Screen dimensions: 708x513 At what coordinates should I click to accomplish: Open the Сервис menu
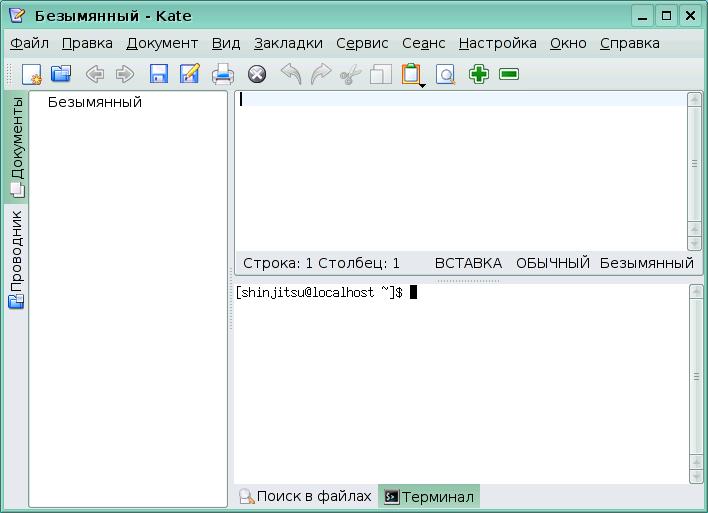pos(362,43)
